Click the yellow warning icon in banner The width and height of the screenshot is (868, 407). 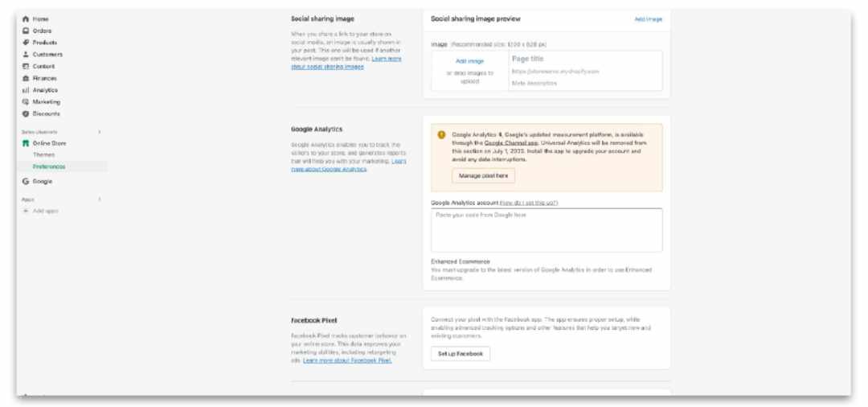click(x=441, y=134)
